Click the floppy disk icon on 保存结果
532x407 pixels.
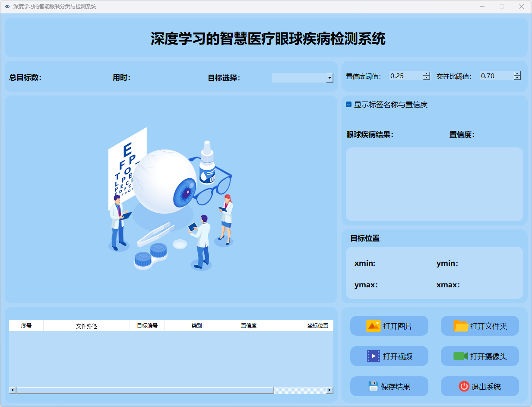pyautogui.click(x=373, y=386)
